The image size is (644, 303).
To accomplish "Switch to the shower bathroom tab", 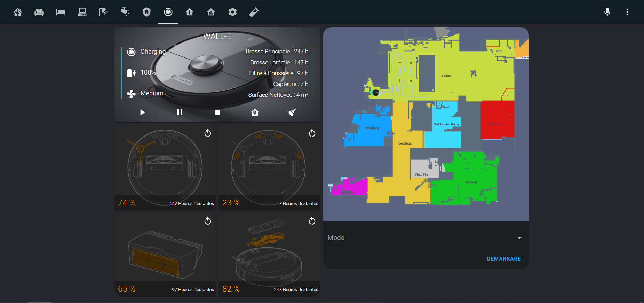I will pyautogui.click(x=104, y=12).
